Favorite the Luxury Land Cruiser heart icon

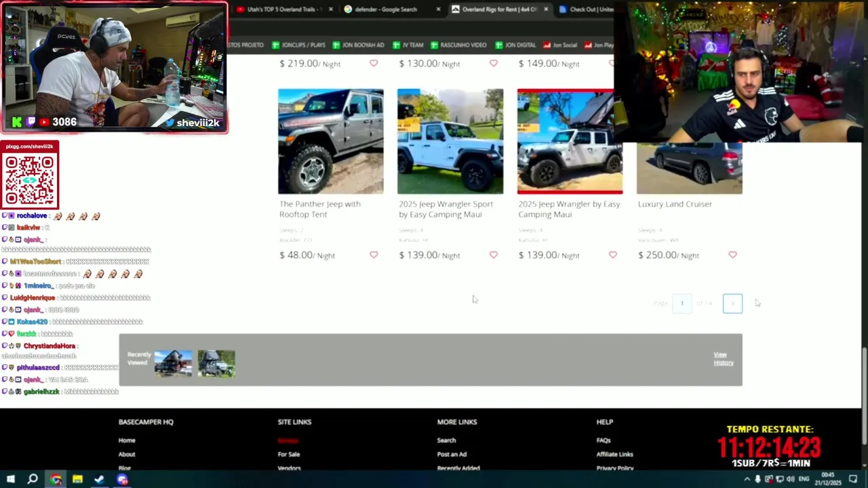732,255
